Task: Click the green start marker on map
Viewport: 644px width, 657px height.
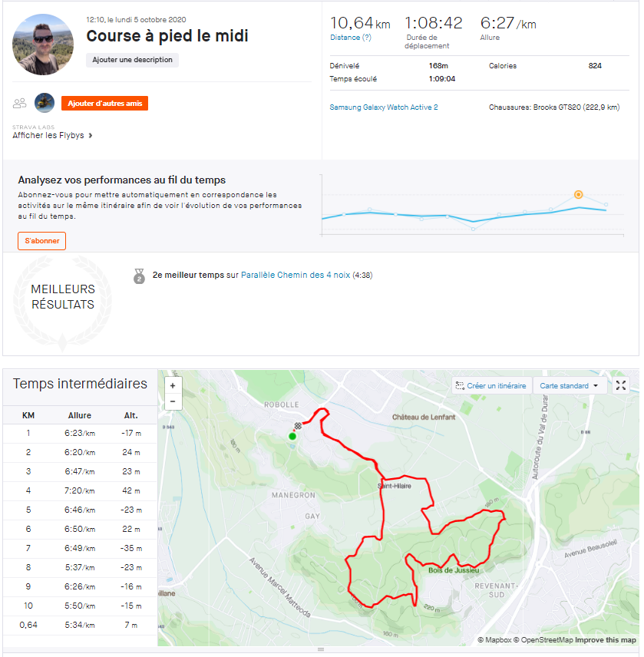Action: 292,436
